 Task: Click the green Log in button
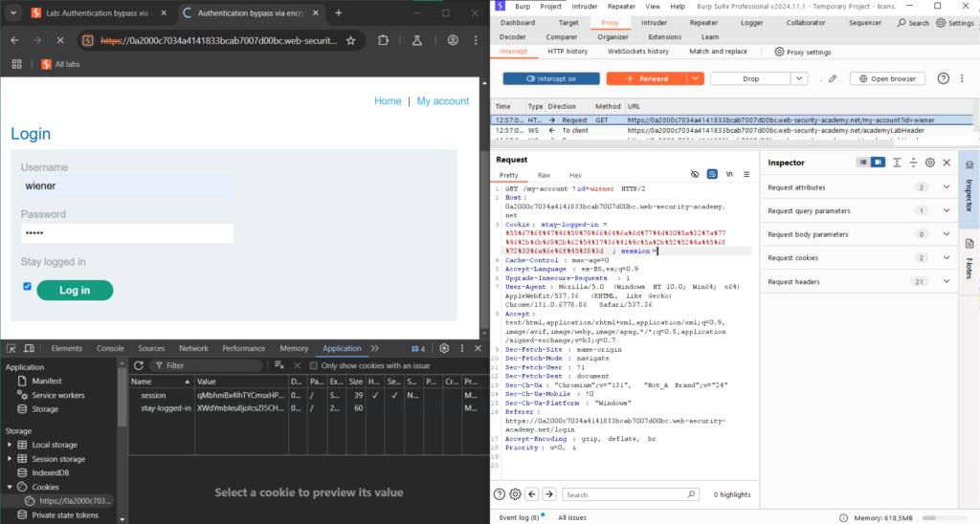75,290
